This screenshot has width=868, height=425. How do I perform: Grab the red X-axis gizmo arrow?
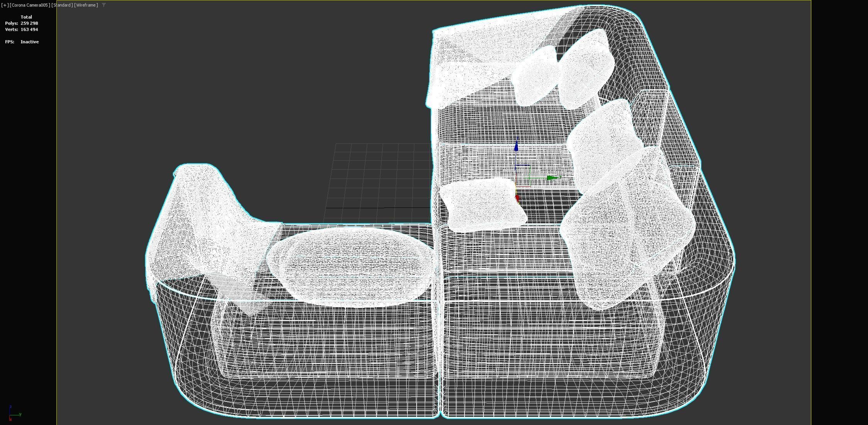coord(517,199)
